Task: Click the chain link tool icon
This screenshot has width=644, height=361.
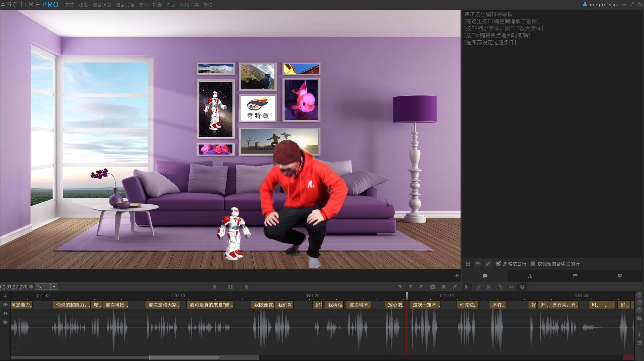Action: (x=500, y=287)
